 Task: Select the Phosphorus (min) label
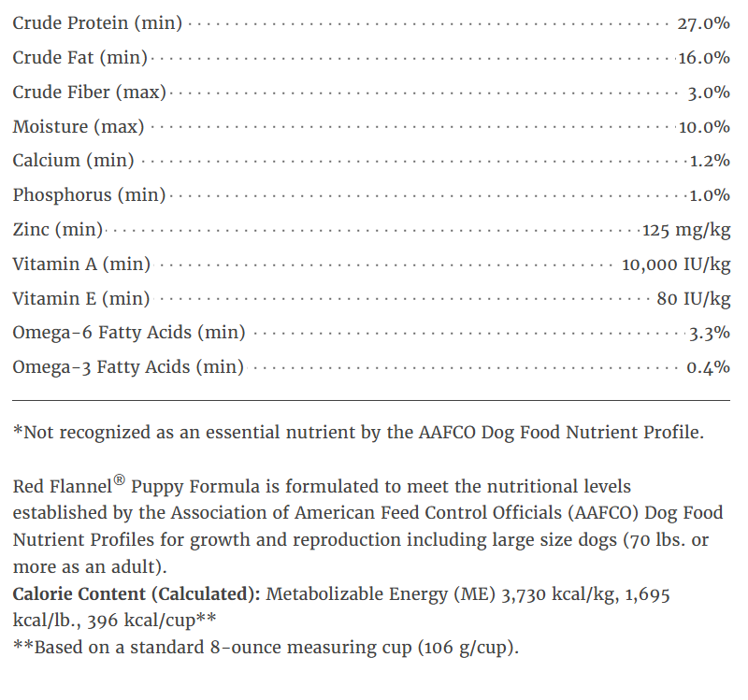point(89,195)
